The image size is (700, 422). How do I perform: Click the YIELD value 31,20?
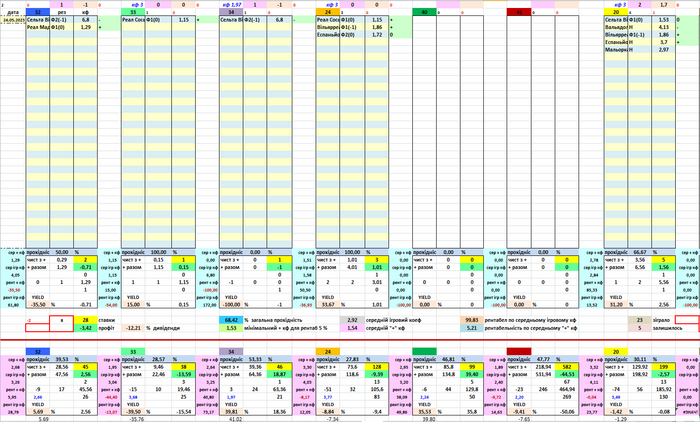coord(616,305)
